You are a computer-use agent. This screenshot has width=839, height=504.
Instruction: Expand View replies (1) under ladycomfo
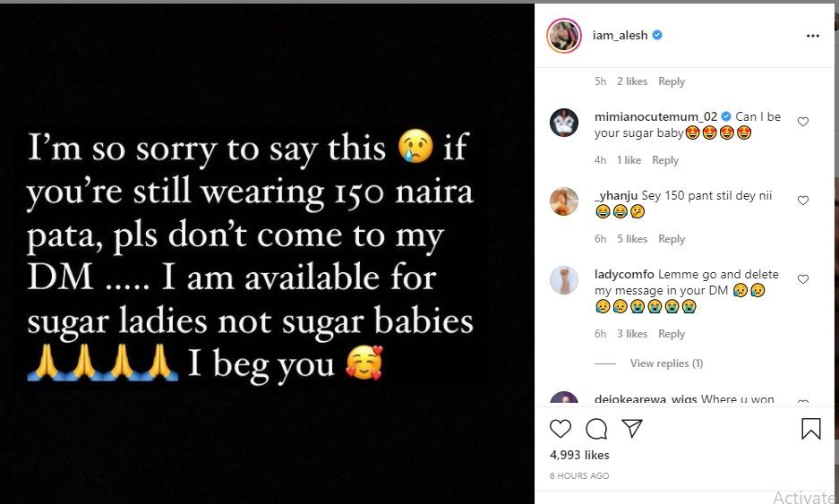pos(666,363)
